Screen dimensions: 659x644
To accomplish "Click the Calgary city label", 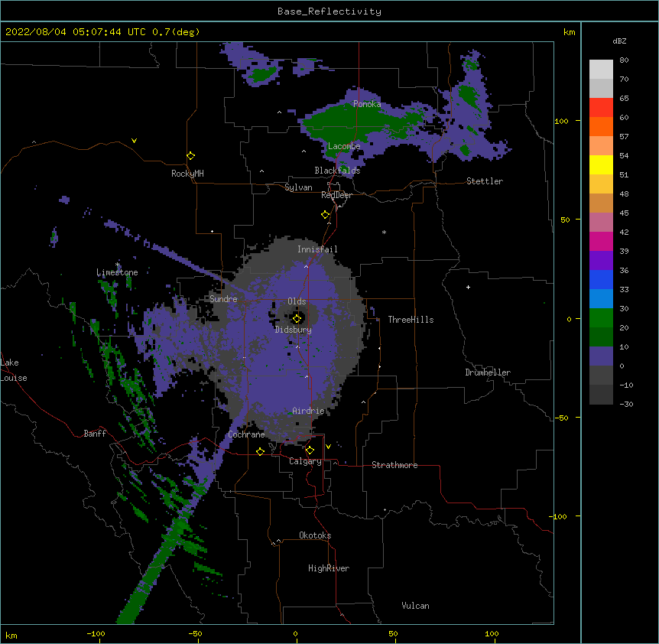I will click(306, 461).
